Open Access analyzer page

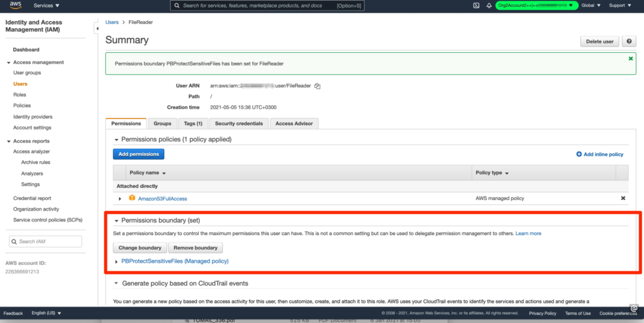click(x=31, y=151)
